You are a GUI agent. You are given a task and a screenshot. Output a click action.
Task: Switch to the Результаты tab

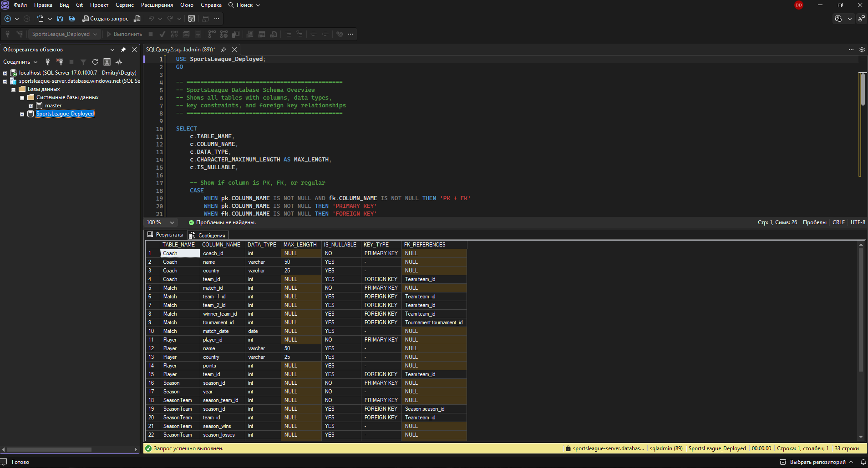click(x=165, y=235)
